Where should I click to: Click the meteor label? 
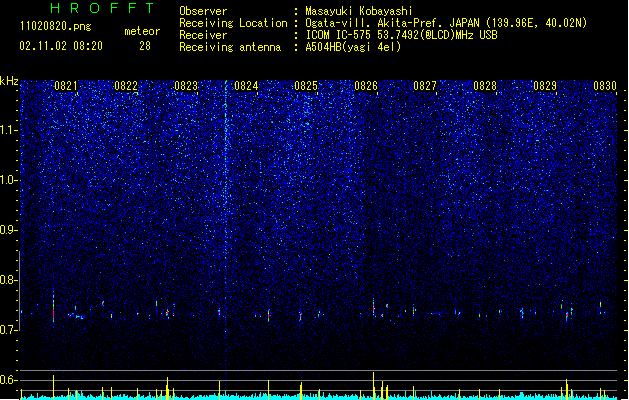point(142,31)
